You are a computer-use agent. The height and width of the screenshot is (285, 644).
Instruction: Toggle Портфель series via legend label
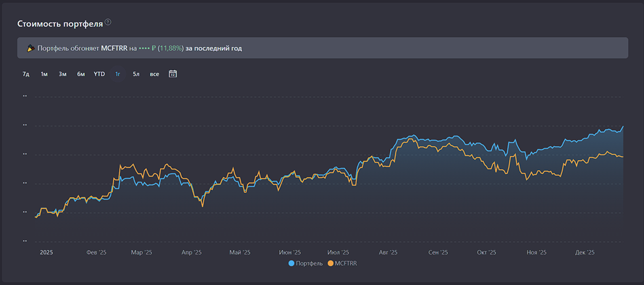pos(309,263)
